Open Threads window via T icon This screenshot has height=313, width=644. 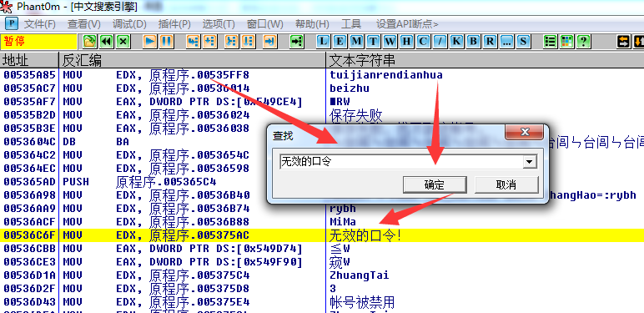373,41
